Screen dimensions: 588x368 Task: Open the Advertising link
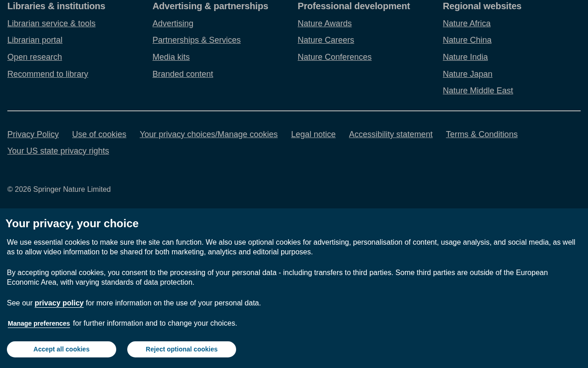tap(173, 23)
